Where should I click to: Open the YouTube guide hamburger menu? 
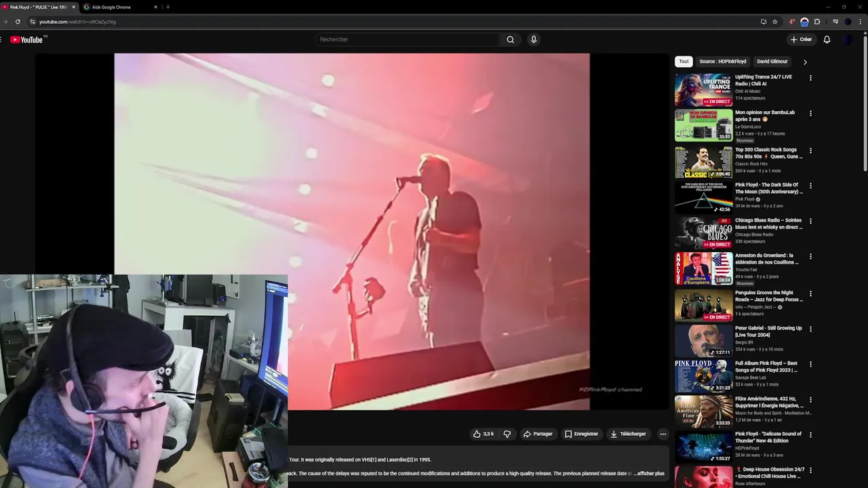pyautogui.click(x=1, y=39)
